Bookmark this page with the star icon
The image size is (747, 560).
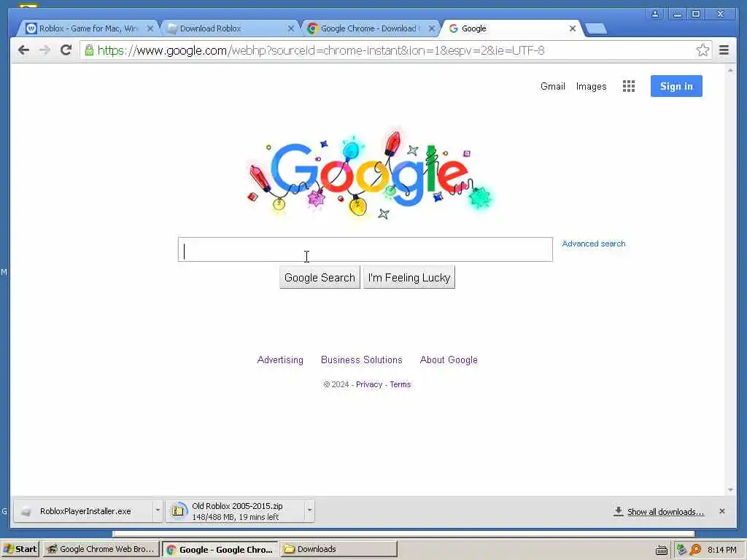point(703,50)
